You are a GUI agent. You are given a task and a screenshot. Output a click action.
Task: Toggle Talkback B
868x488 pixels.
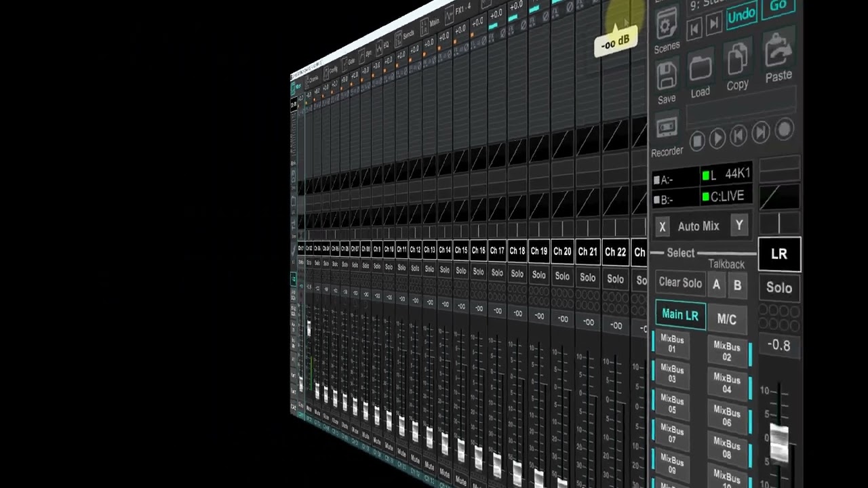[x=737, y=286]
